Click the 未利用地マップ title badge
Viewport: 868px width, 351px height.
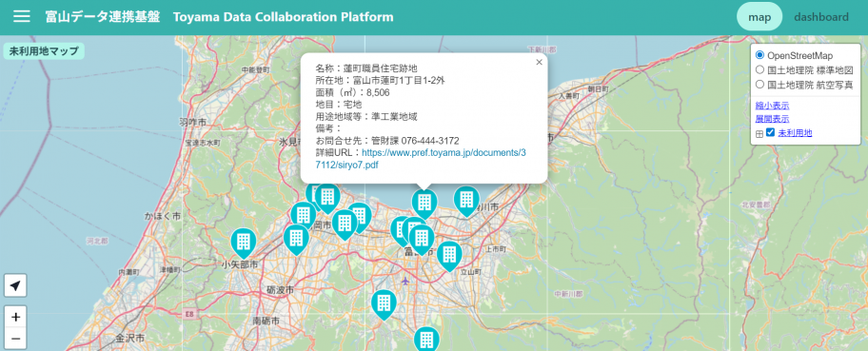pyautogui.click(x=44, y=51)
